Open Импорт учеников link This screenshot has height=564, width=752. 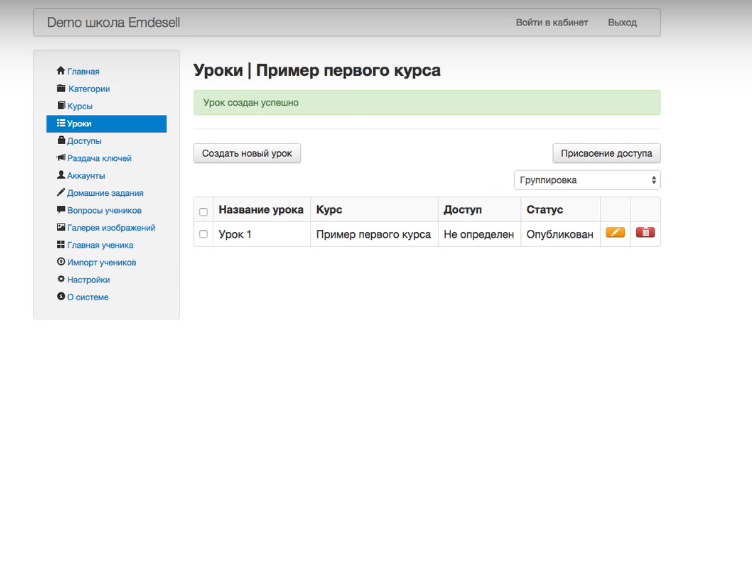click(x=102, y=262)
